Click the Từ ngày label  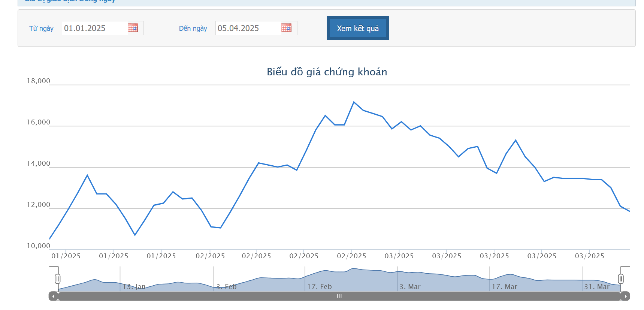[41, 28]
